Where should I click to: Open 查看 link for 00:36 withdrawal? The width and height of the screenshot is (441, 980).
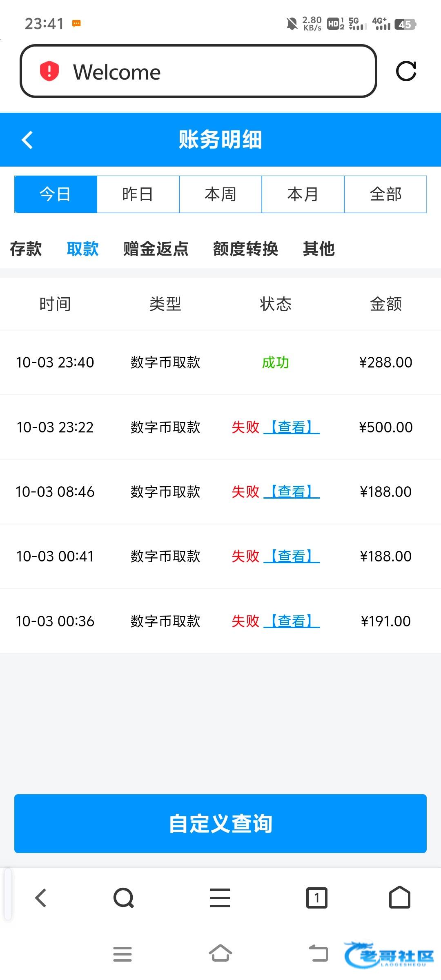click(x=292, y=621)
